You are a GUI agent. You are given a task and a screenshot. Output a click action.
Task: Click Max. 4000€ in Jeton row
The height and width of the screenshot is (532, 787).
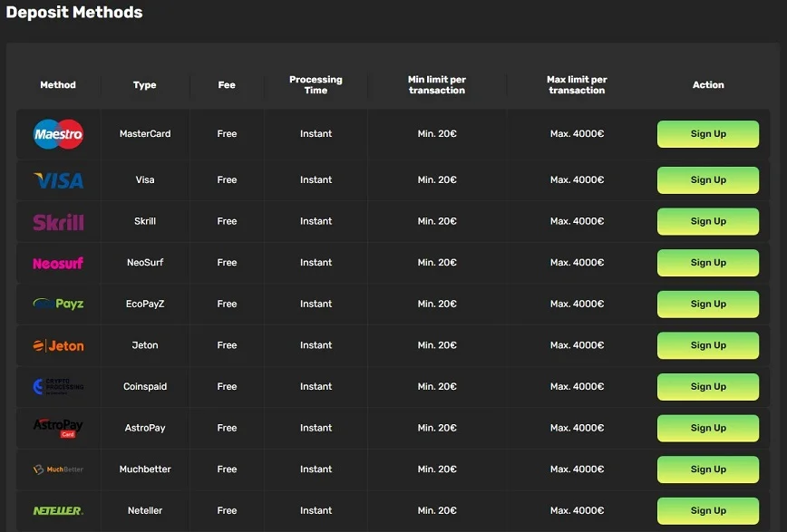pos(577,344)
